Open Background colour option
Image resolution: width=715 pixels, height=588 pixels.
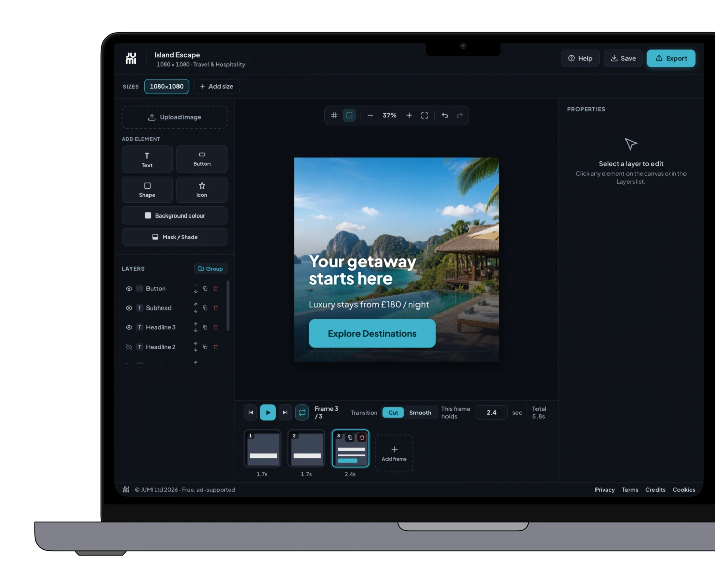pyautogui.click(x=174, y=215)
